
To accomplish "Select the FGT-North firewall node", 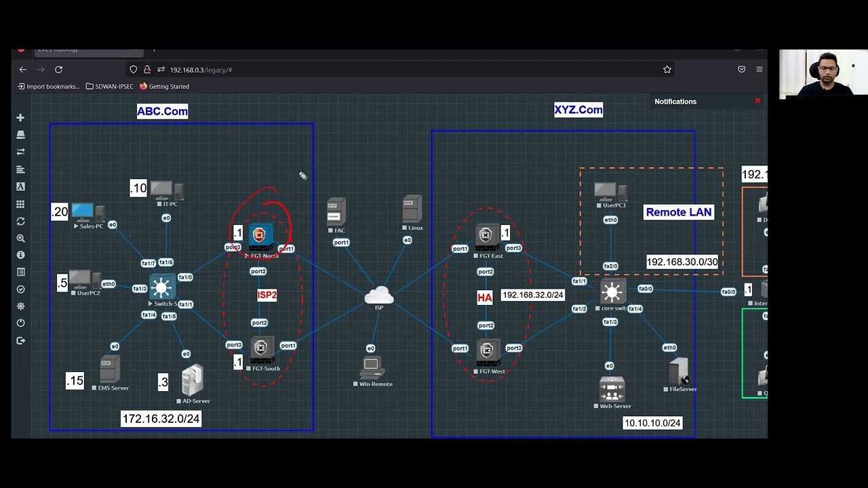I will (261, 237).
